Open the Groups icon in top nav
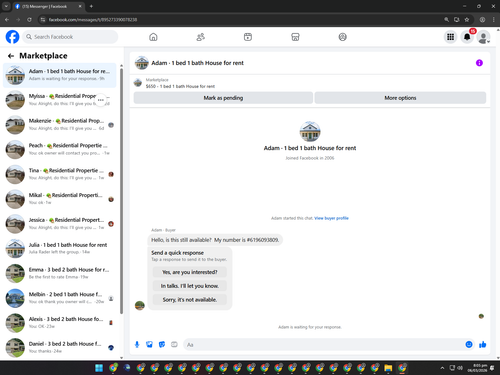 click(343, 37)
